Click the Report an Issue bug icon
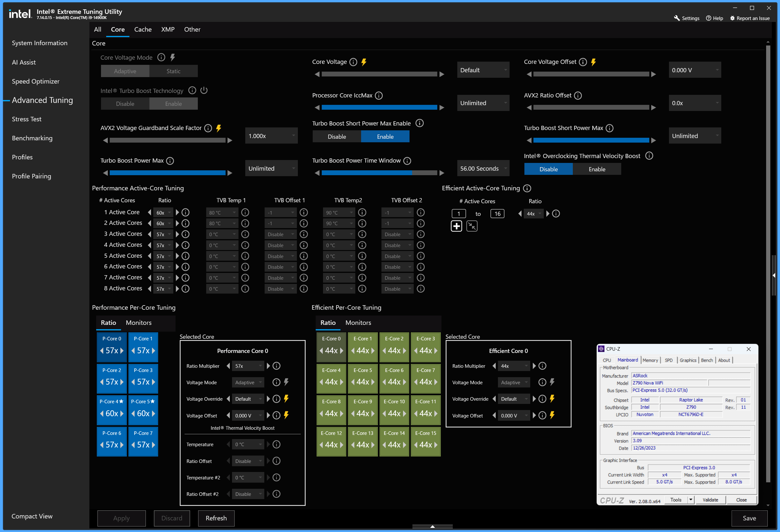The height and width of the screenshot is (532, 780). click(x=732, y=18)
